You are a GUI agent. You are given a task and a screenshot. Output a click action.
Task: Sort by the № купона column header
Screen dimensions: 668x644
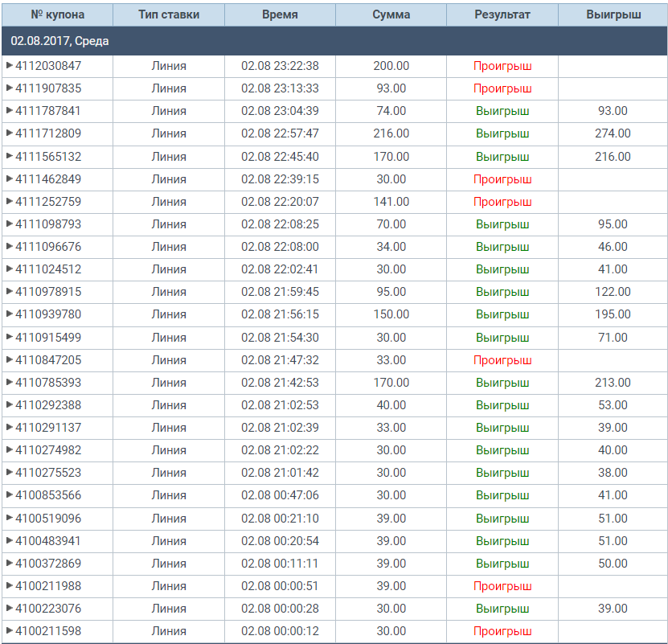tap(58, 14)
